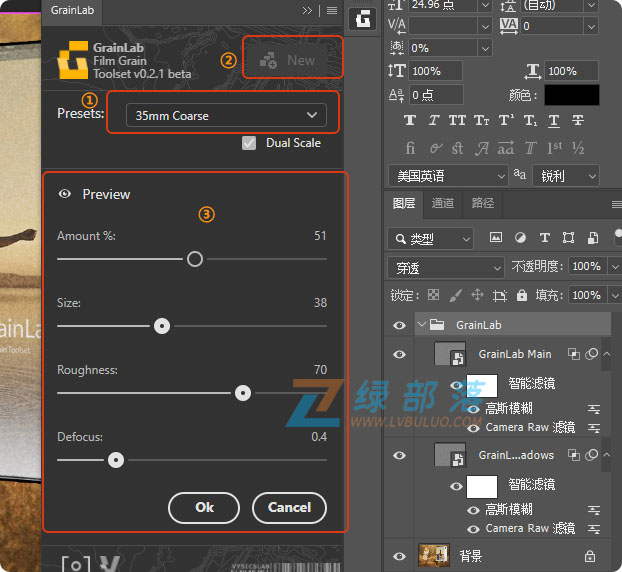Toggle All Caps text style
This screenshot has width=622, height=572.
pyautogui.click(x=457, y=120)
